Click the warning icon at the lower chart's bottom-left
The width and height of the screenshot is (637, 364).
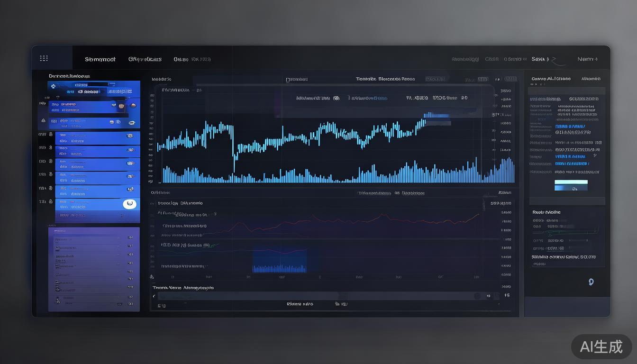tap(152, 277)
